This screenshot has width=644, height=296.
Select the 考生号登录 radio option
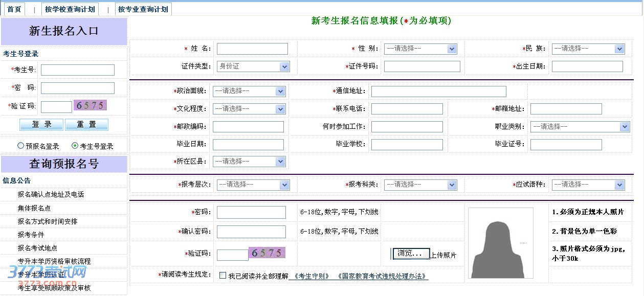coord(75,146)
